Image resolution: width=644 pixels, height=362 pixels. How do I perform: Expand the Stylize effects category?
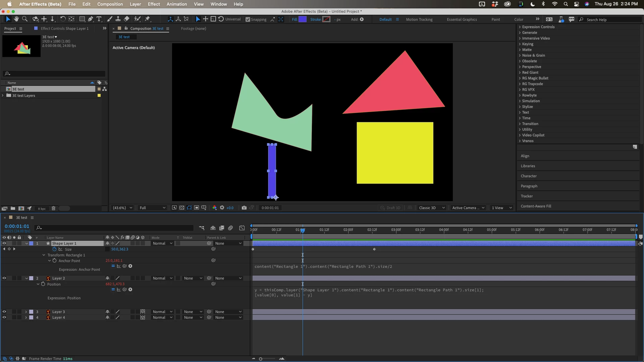click(x=527, y=107)
